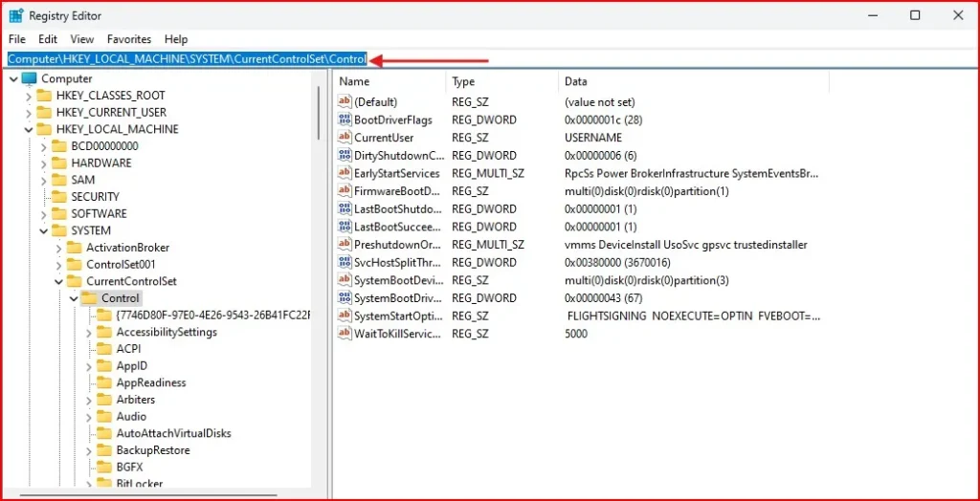Click the SystemBootDevi... value icon
The image size is (980, 501).
click(x=345, y=280)
